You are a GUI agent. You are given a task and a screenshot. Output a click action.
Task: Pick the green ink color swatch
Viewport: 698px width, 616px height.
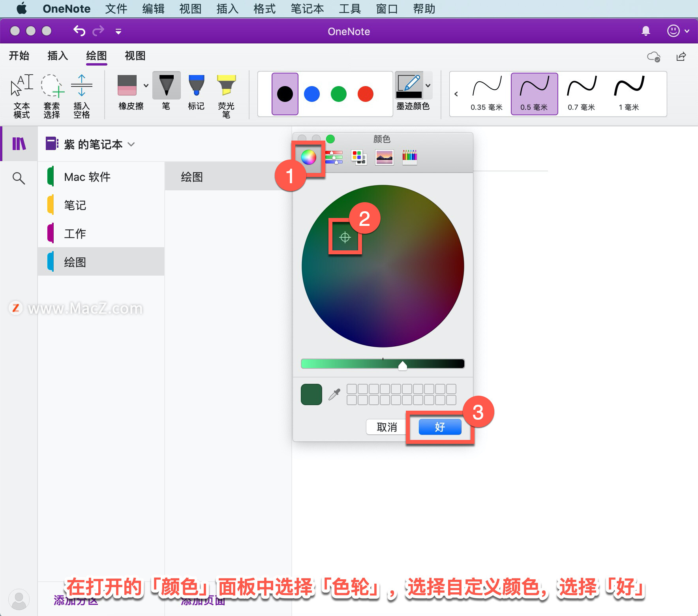339,94
